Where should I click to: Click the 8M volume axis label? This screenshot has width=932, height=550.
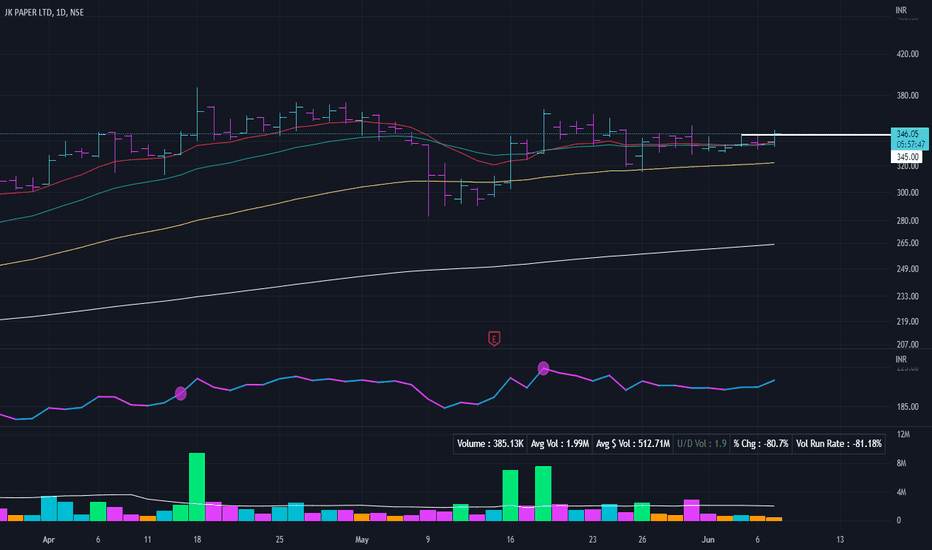(x=901, y=463)
